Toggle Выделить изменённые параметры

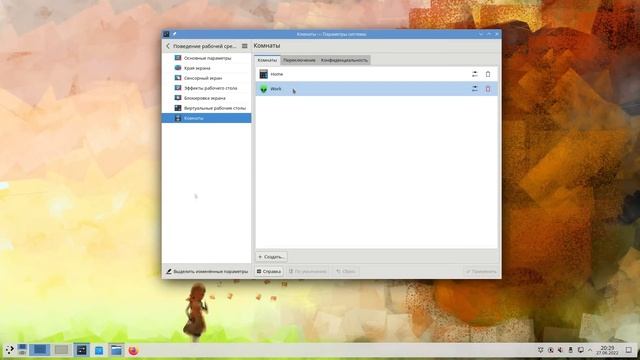point(207,271)
